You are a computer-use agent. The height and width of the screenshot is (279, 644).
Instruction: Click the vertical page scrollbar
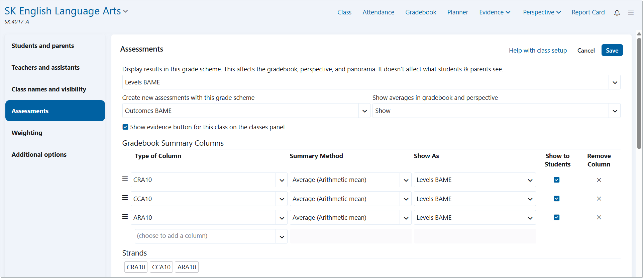pyautogui.click(x=639, y=93)
